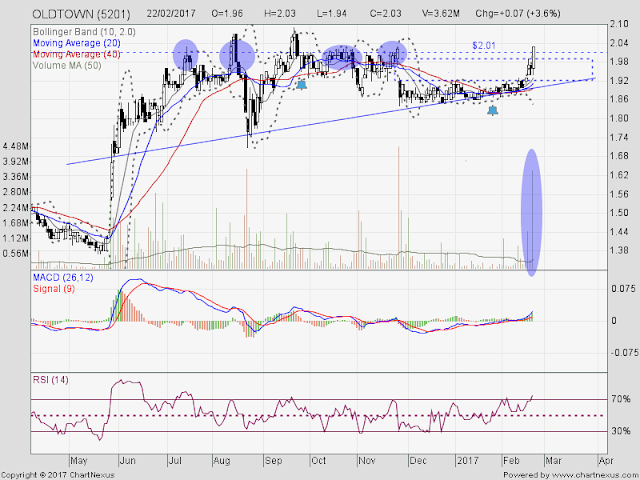
Task: Click the volume value V=3.62M
Action: coord(441,13)
